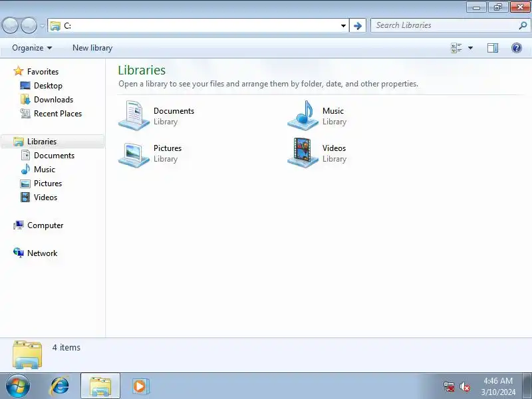The height and width of the screenshot is (399, 532).
Task: Click the Documents icon in sidebar
Action: coord(25,156)
